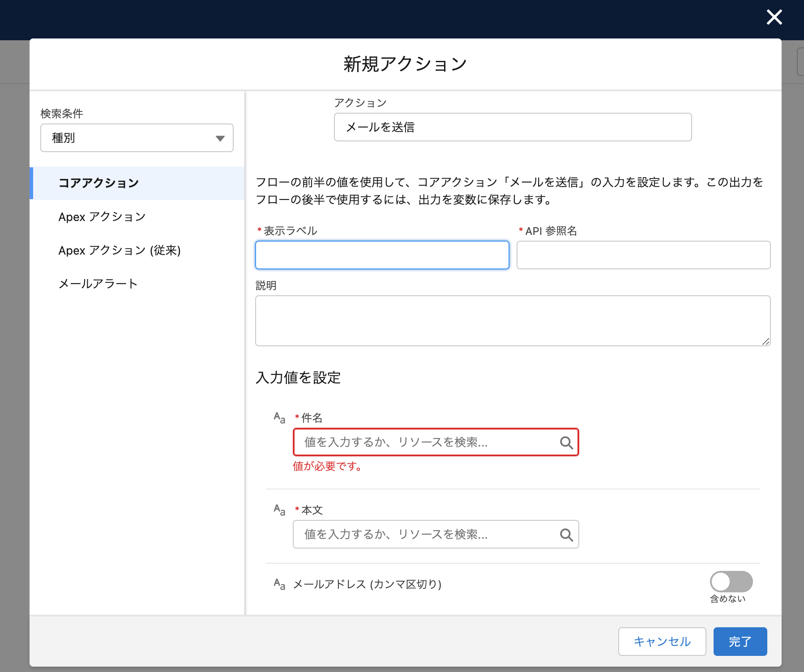The width and height of the screenshot is (804, 672).
Task: Click inside the 説明 textarea
Action: pyautogui.click(x=512, y=320)
